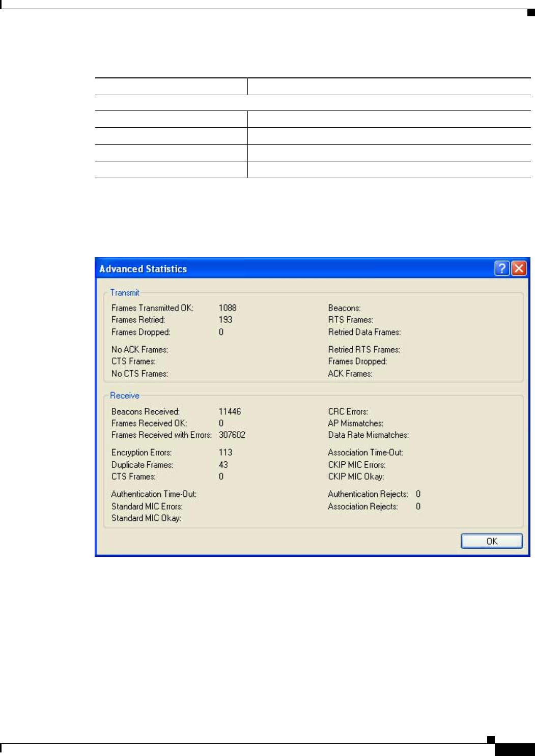Image resolution: width=535 pixels, height=756 pixels.
Task: Click the Standard MIC Okay label
Action: pos(147,518)
